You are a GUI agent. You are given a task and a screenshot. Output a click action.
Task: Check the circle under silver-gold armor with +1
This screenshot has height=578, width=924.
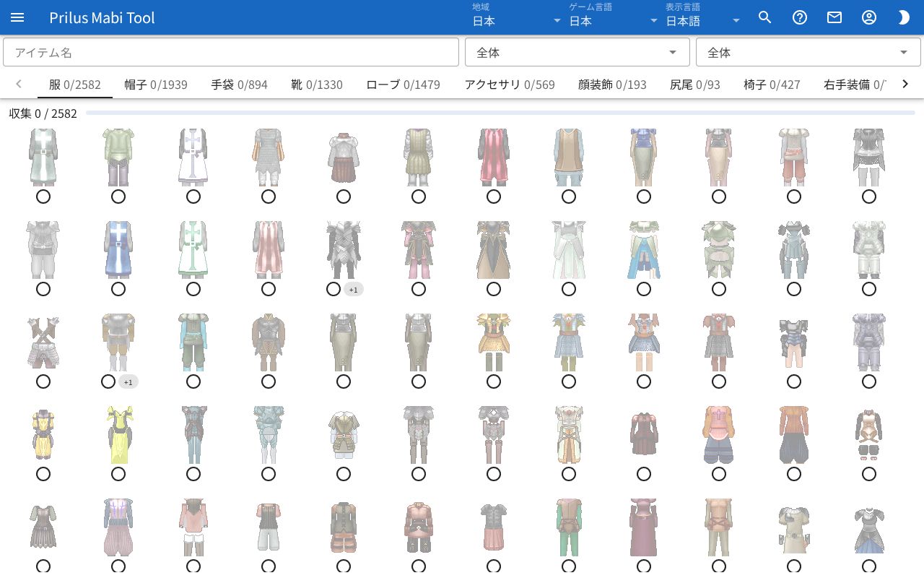(108, 381)
